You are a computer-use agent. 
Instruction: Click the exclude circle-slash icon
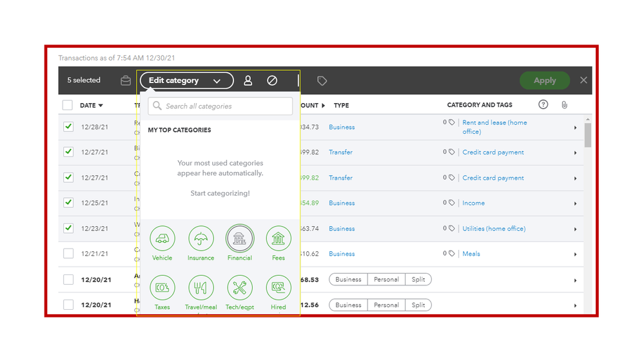(x=272, y=81)
